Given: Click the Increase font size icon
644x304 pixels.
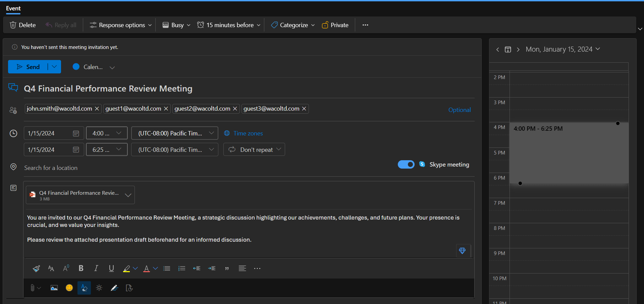Looking at the screenshot, I should [x=66, y=268].
